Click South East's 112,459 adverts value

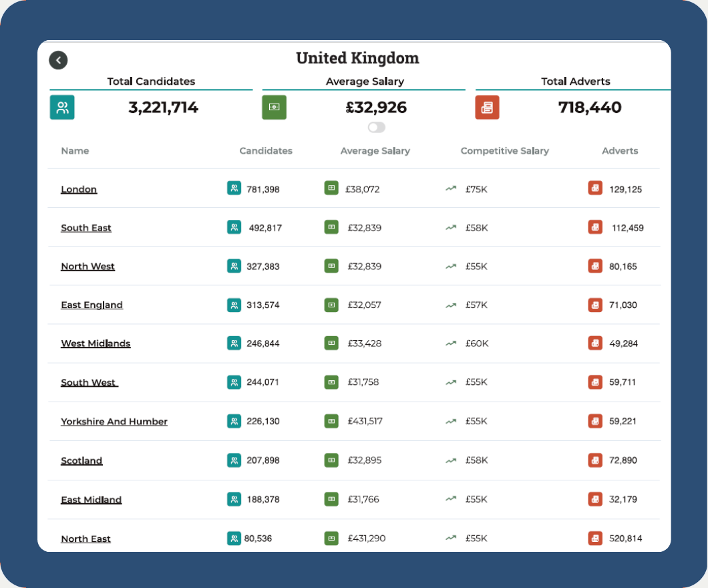(x=628, y=228)
